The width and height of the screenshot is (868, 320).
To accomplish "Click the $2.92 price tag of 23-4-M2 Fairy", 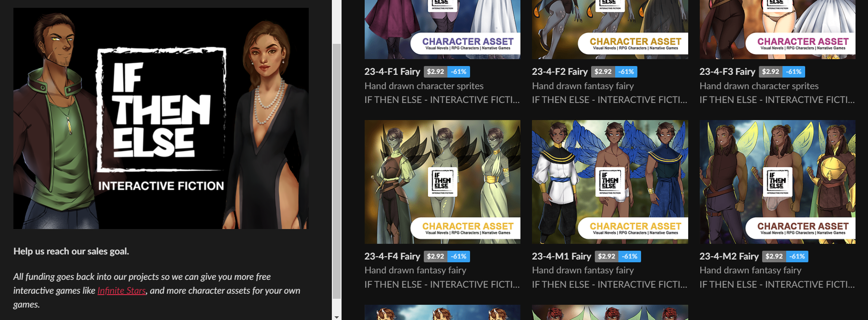I will click(774, 256).
